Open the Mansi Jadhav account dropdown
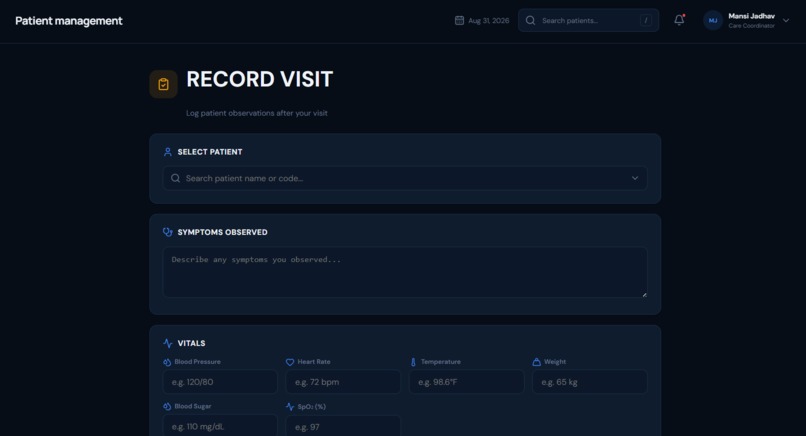 tap(746, 21)
